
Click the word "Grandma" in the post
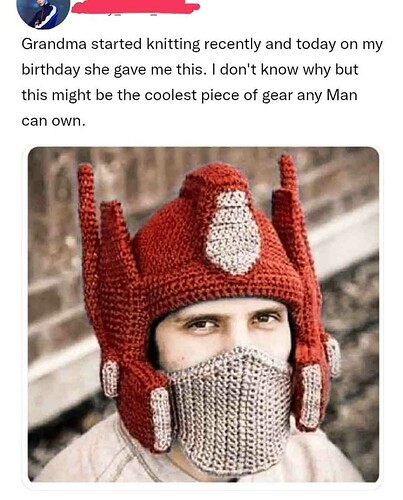[54, 44]
